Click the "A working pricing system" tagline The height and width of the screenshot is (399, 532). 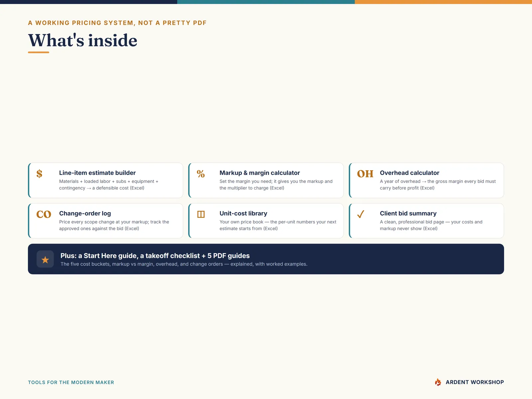117,23
